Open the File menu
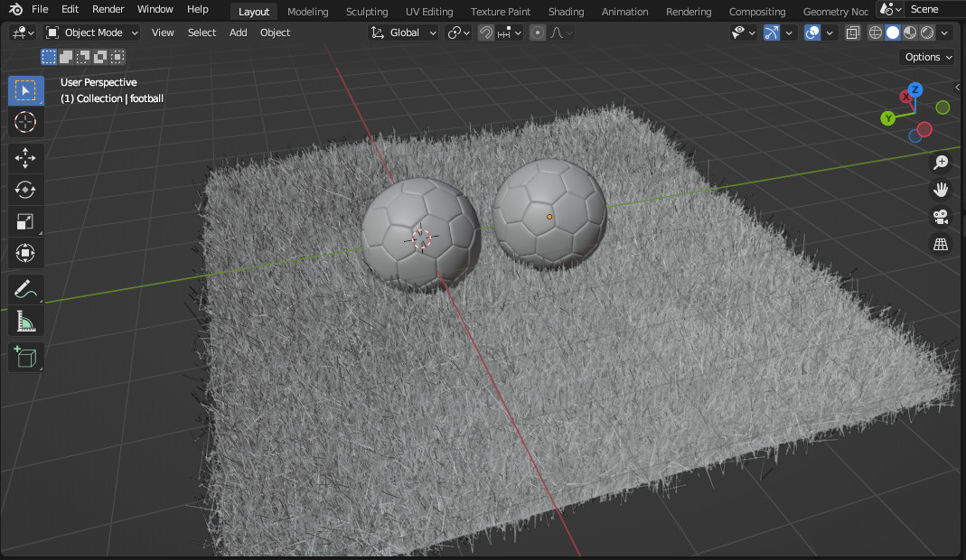966x560 pixels. click(x=40, y=9)
